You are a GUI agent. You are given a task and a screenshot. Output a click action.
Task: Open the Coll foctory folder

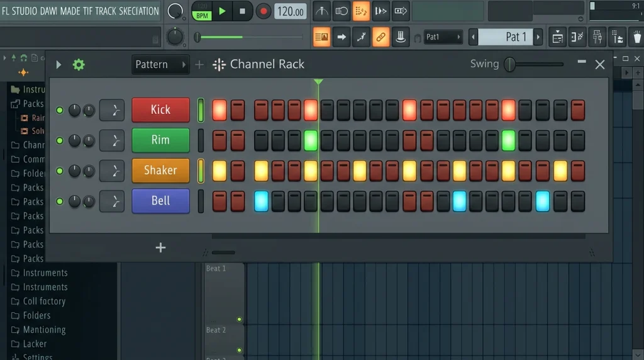click(x=38, y=301)
